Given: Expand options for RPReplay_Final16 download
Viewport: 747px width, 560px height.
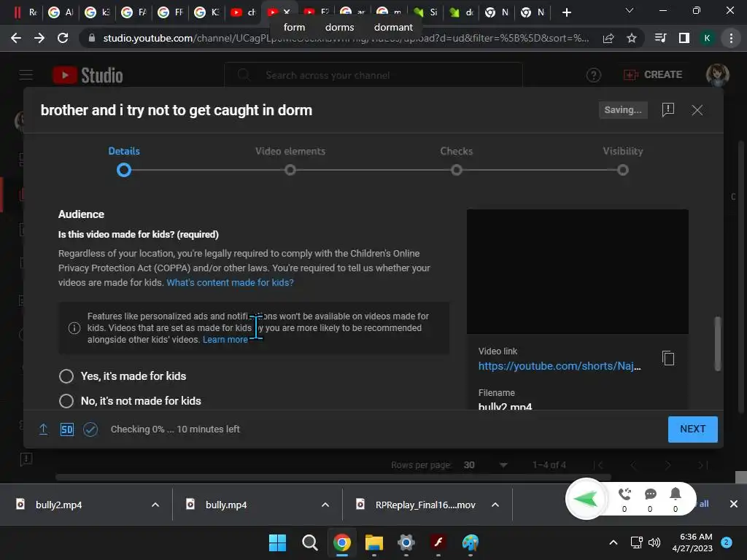Looking at the screenshot, I should 495,505.
